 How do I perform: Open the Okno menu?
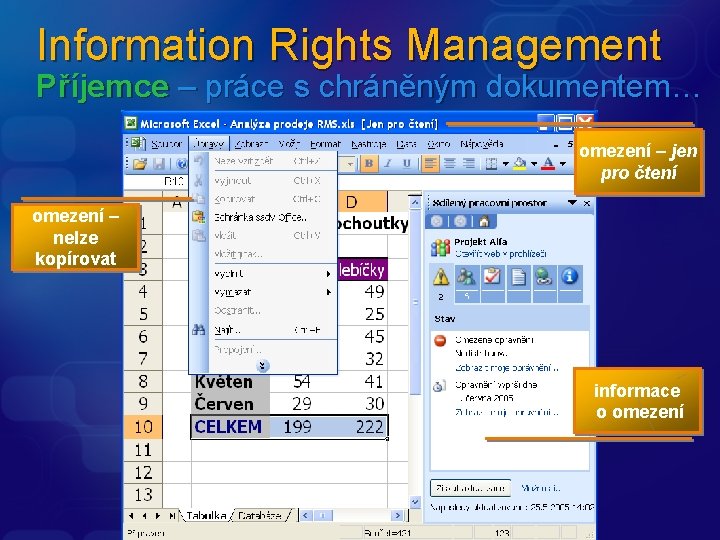click(438, 144)
